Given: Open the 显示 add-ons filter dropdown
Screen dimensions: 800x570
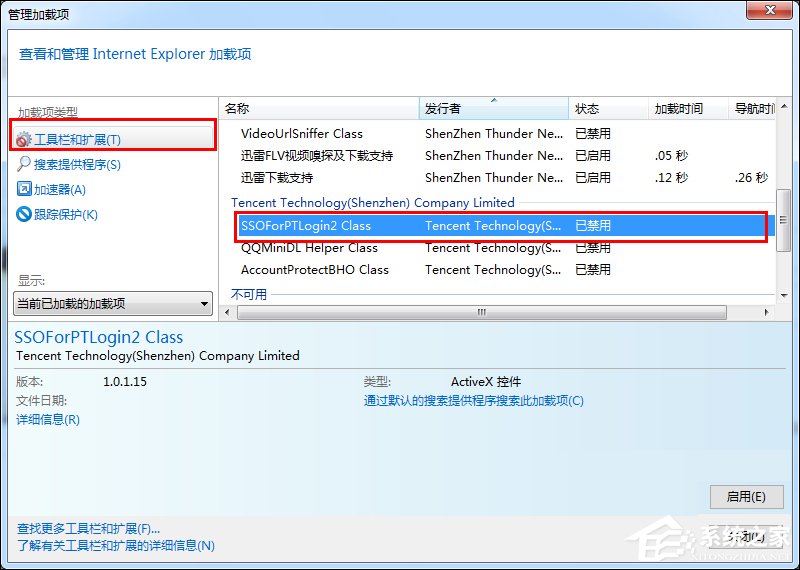Looking at the screenshot, I should click(113, 303).
